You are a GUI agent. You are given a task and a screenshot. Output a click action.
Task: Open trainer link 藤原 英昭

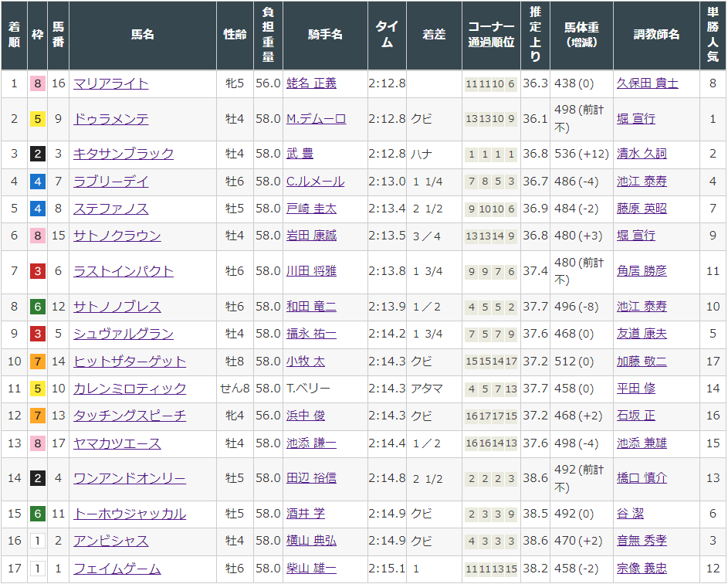(642, 209)
